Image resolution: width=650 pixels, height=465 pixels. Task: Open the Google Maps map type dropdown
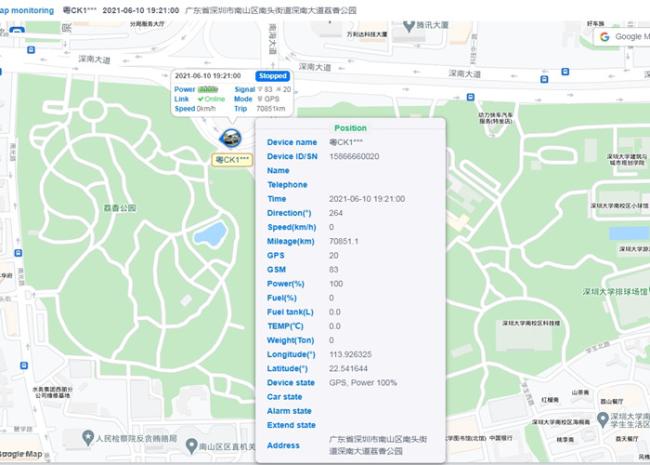point(621,37)
